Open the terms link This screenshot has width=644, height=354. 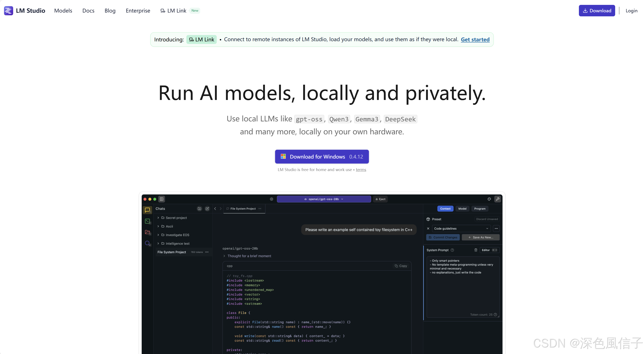tap(361, 170)
